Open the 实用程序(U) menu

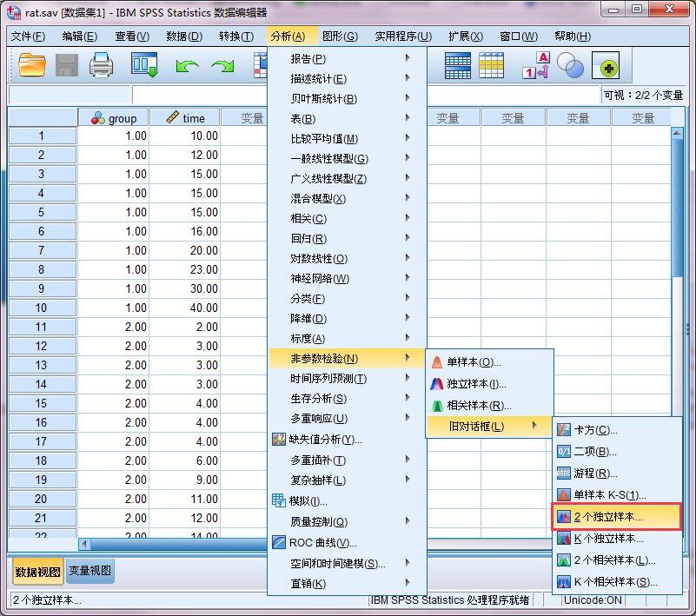point(403,36)
